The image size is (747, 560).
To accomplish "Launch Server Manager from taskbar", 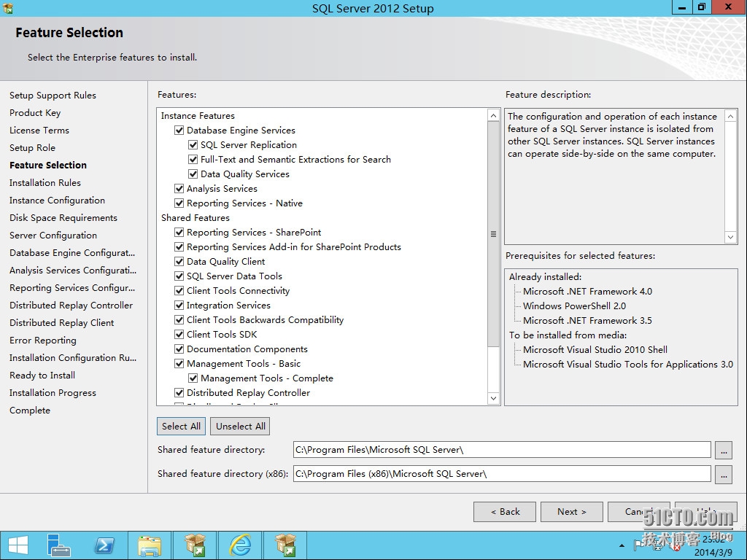I will (x=58, y=545).
